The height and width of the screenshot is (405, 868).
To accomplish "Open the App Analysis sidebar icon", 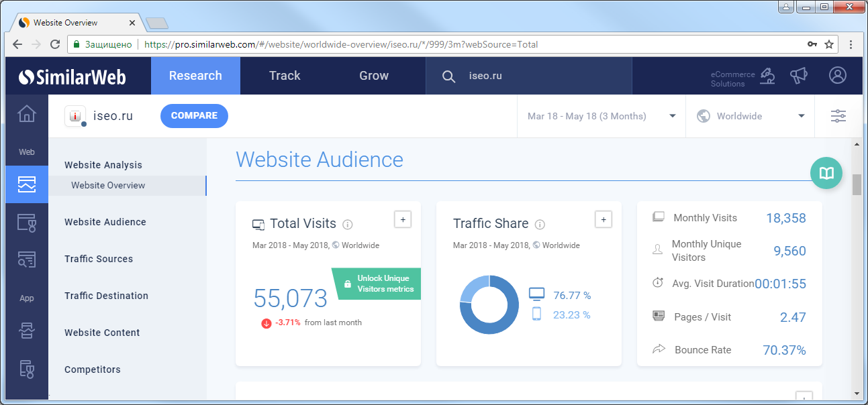I will pos(26,331).
